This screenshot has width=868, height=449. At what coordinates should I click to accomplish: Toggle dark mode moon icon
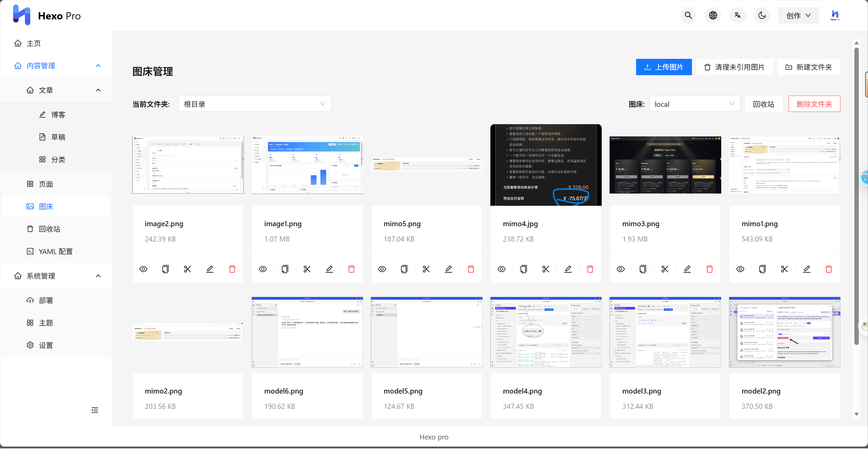[x=762, y=15]
